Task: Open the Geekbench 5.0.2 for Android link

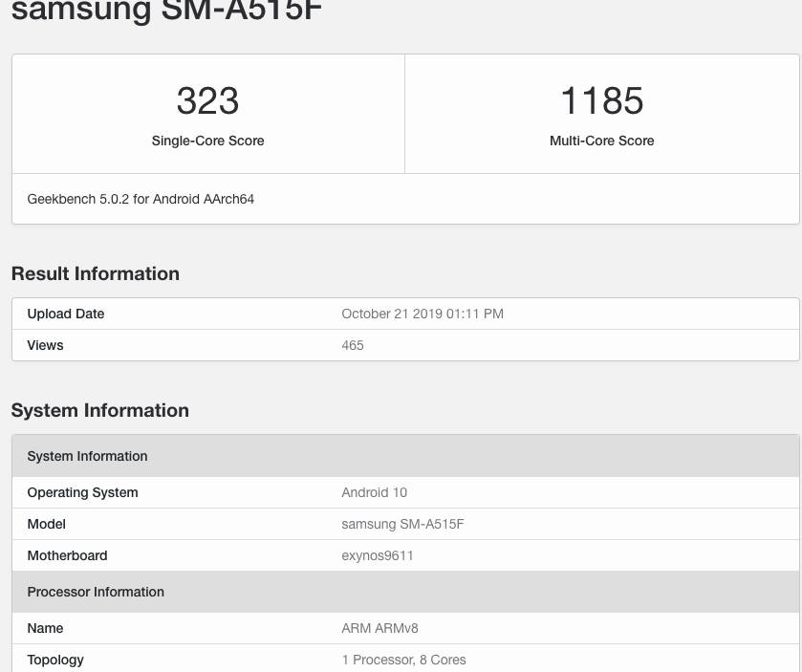Action: pyautogui.click(x=141, y=199)
